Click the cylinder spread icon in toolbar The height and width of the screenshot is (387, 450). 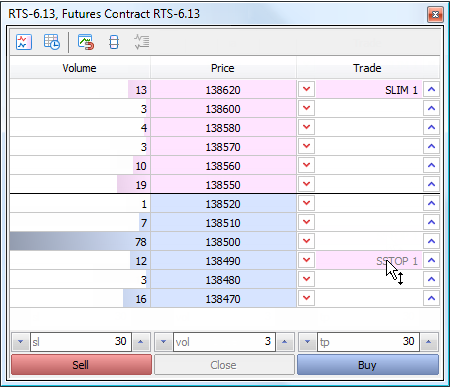click(114, 42)
